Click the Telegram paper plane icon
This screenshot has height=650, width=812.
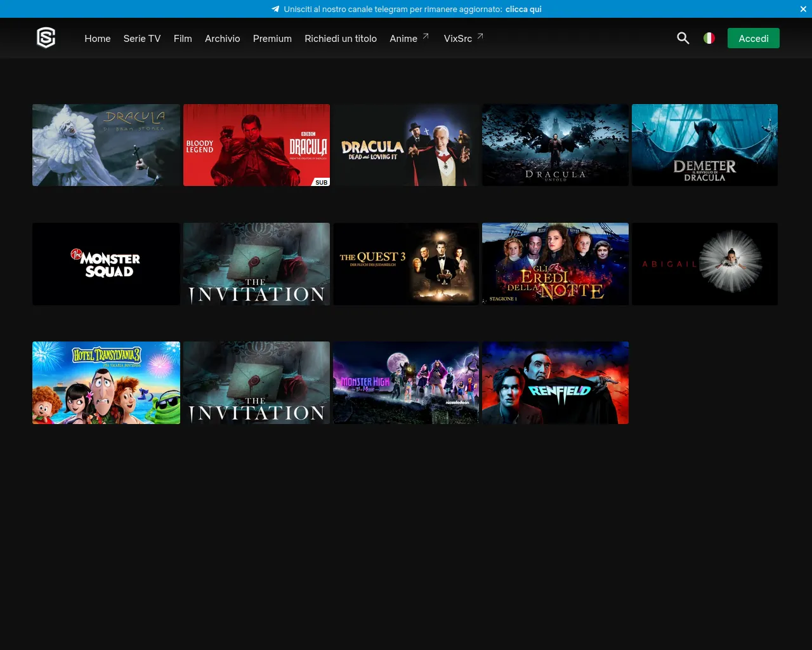tap(275, 9)
